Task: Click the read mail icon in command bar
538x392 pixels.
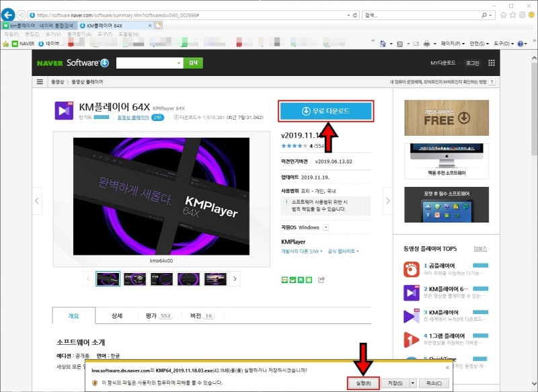Action: pos(416,44)
